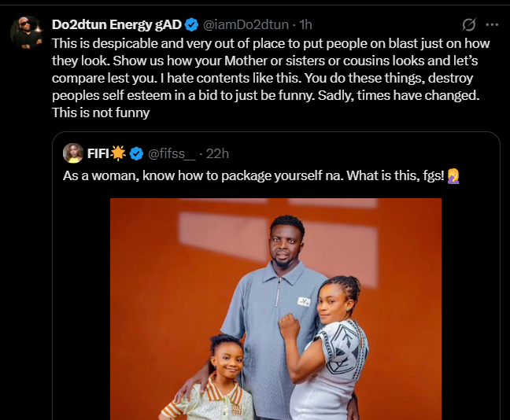Click the sun emoji beside FIFI
This screenshot has width=510, height=420.
click(x=118, y=153)
